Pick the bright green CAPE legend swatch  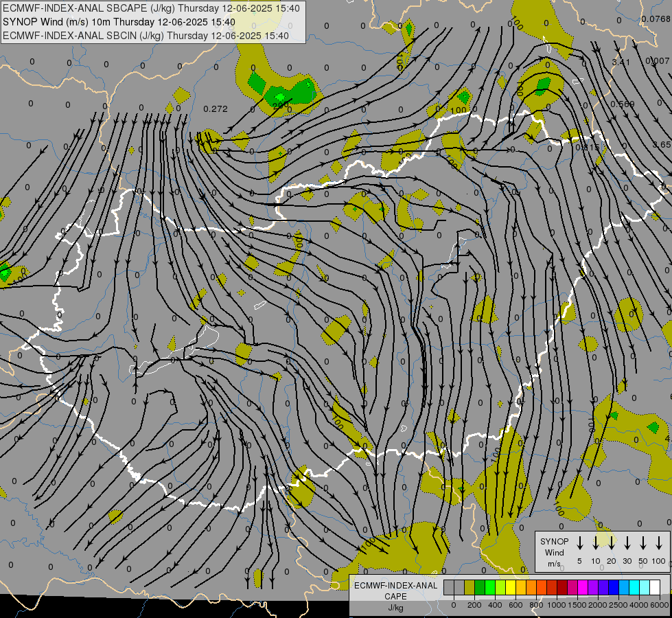click(490, 587)
